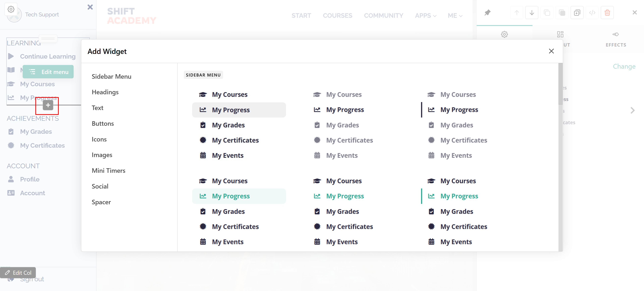Click the Edit Col button
Image resolution: width=644 pixels, height=291 pixels.
click(x=18, y=273)
